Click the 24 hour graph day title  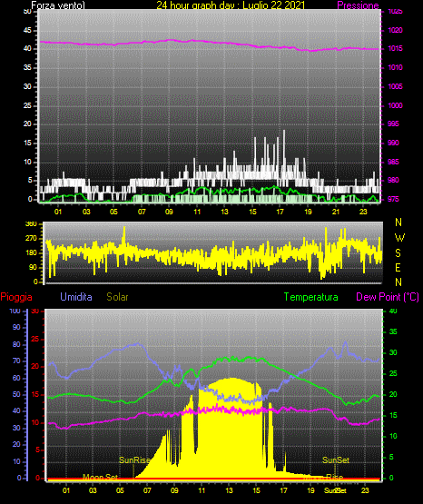point(231,5)
